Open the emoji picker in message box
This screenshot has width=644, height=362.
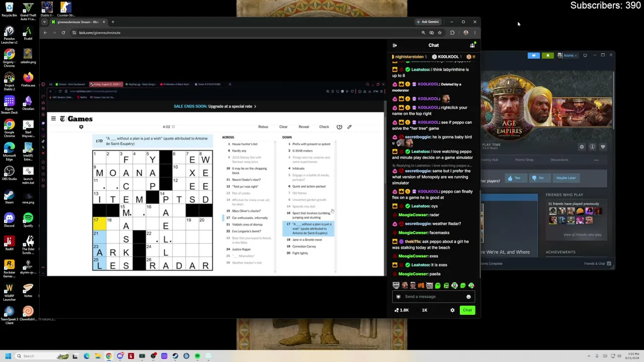point(468,297)
